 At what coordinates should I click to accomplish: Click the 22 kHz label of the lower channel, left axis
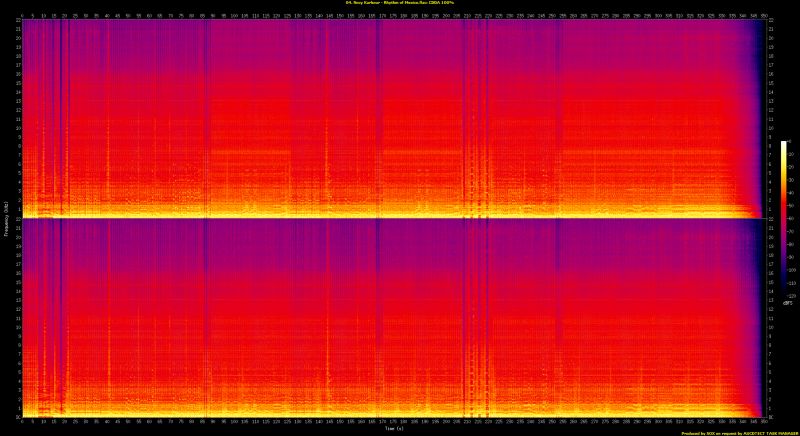pos(15,223)
